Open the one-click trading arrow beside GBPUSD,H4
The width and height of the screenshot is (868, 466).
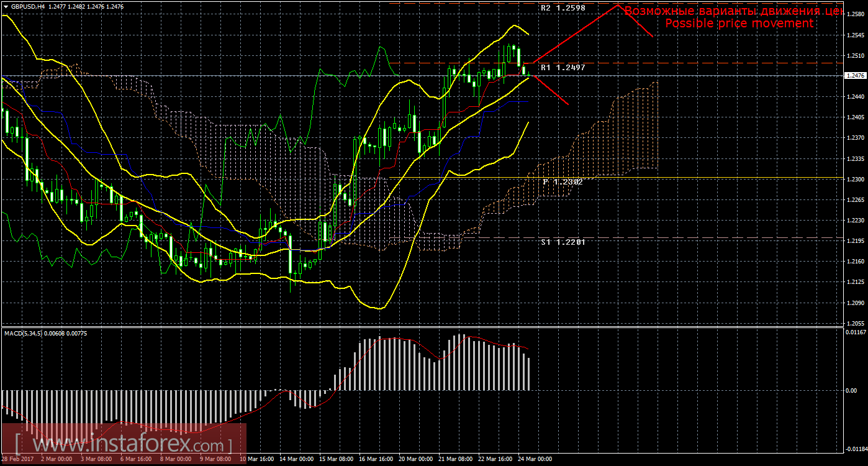6,6
